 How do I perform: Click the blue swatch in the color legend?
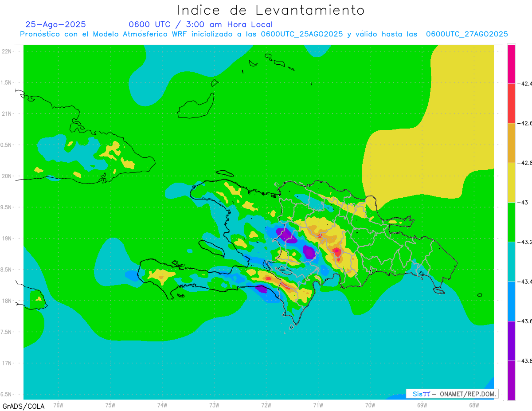coord(511,301)
